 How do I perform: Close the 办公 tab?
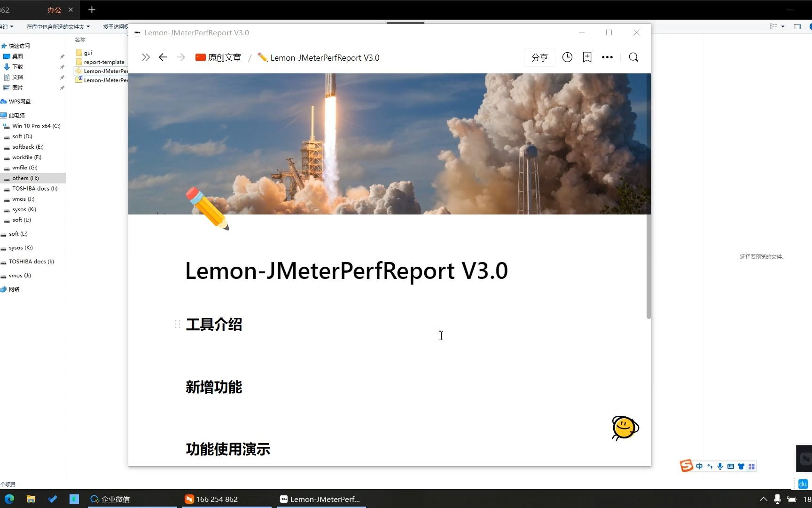click(x=71, y=9)
